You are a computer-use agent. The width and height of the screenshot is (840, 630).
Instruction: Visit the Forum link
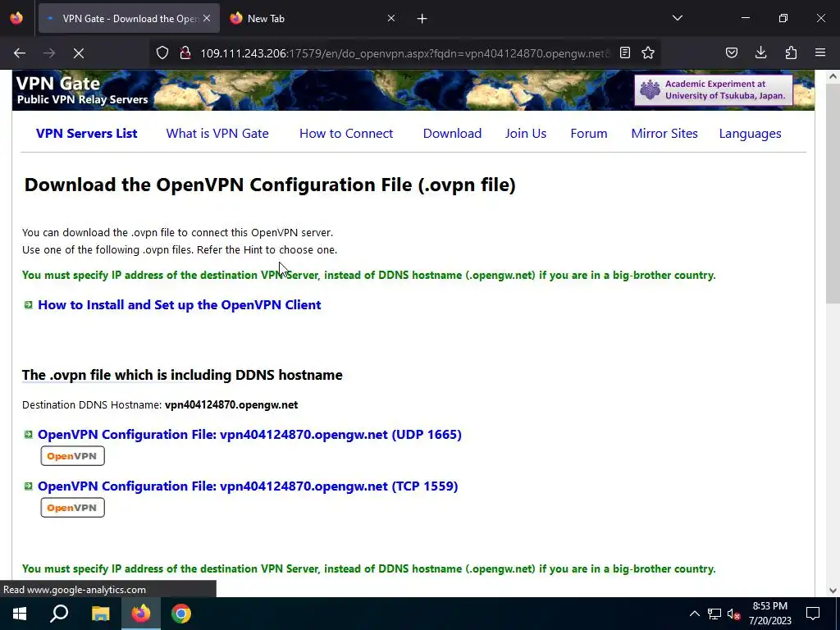point(589,134)
